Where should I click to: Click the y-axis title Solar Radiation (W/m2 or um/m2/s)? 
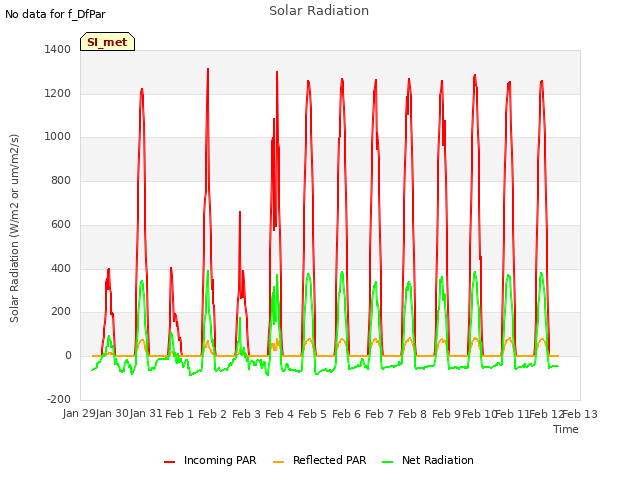point(14,228)
